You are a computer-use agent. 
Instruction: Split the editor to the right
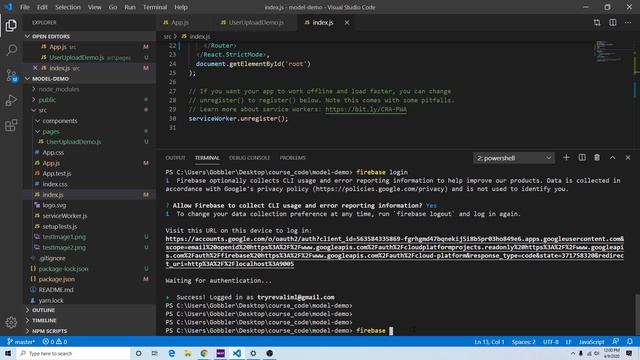(x=613, y=22)
